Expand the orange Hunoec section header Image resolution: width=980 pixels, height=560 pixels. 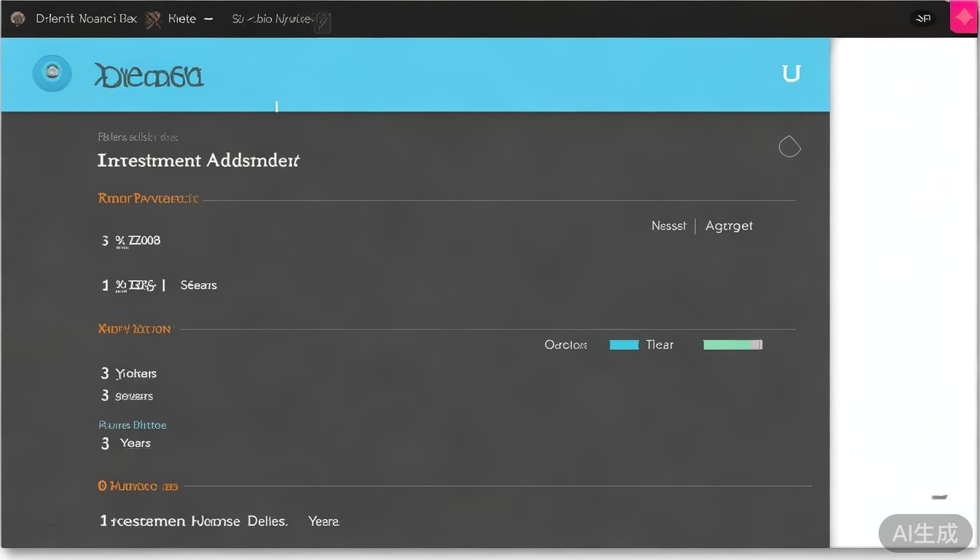point(138,486)
